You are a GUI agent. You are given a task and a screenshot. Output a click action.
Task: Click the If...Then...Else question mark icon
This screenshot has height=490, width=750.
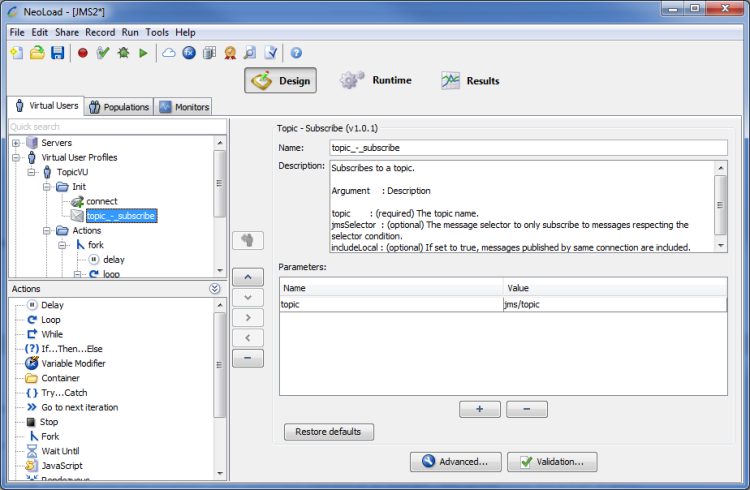(x=32, y=349)
